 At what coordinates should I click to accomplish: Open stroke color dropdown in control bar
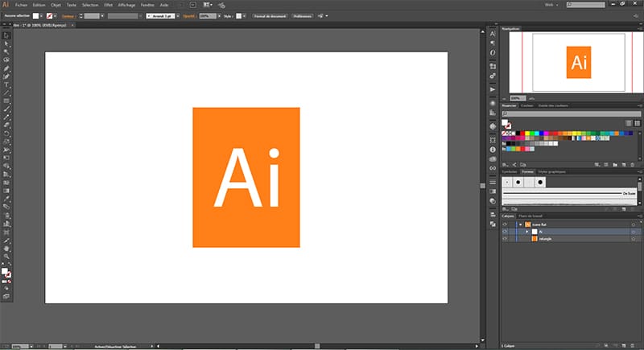click(x=55, y=16)
